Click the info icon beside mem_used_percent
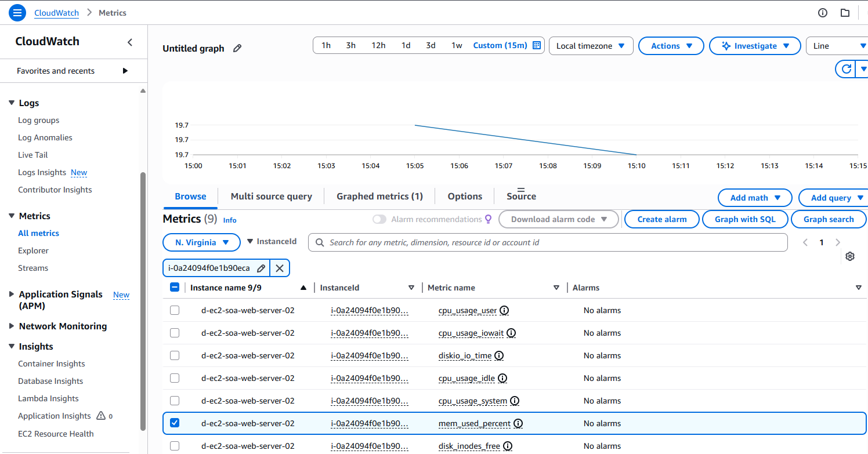 [518, 423]
